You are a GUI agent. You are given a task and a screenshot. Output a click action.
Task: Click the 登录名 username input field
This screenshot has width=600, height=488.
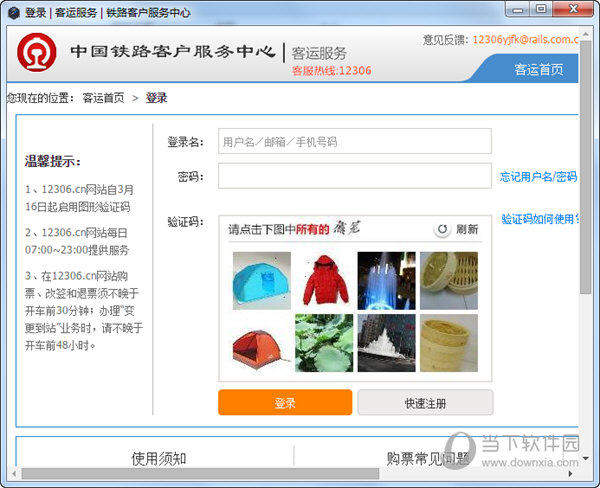point(355,141)
